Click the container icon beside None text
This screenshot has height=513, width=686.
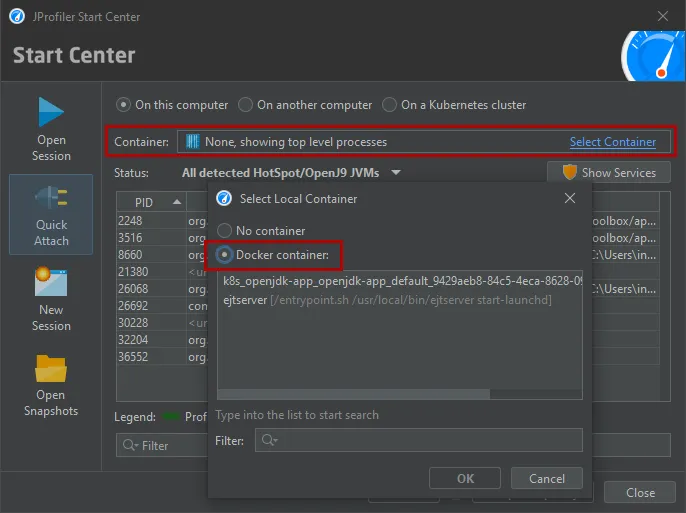coord(192,142)
